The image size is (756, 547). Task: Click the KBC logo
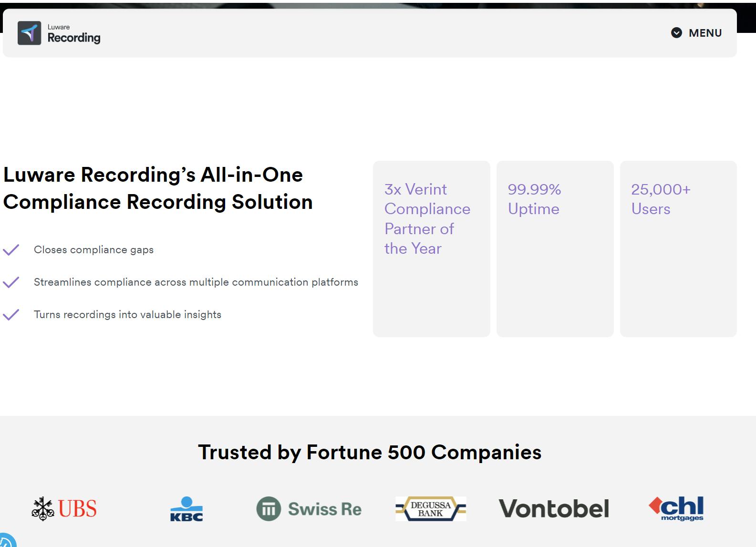pyautogui.click(x=186, y=509)
